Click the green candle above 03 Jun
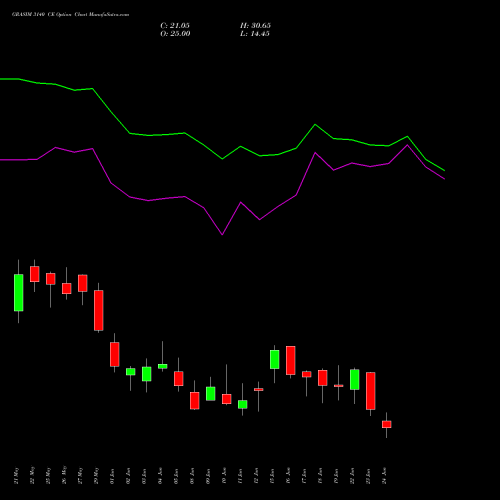 [x=147, y=374]
